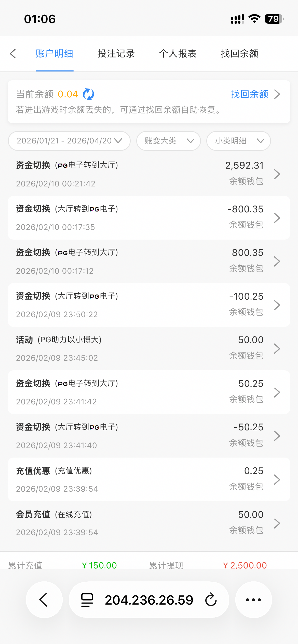298x644 pixels.
Task: Expand the 小类明细 filter dropdown
Action: tap(238, 141)
